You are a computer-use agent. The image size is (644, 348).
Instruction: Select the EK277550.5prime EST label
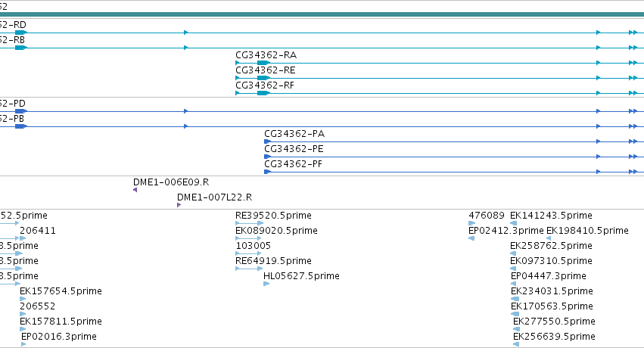click(554, 322)
